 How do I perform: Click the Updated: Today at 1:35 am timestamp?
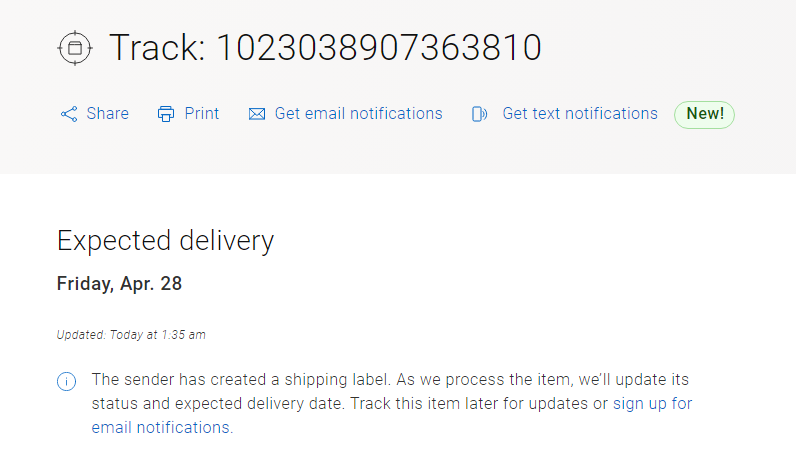tap(131, 335)
